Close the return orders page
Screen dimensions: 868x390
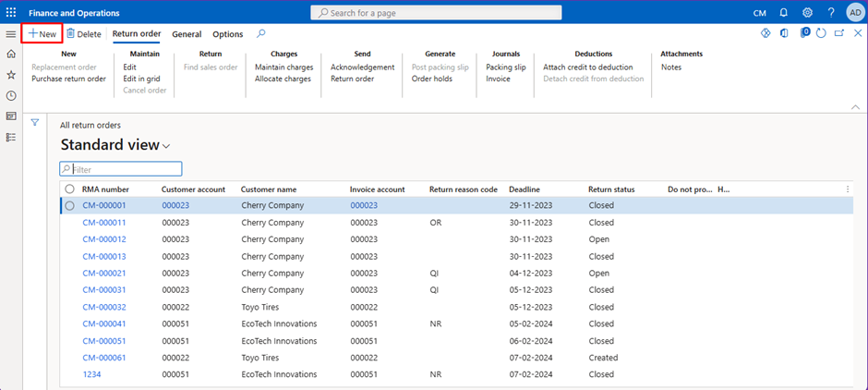click(x=858, y=33)
